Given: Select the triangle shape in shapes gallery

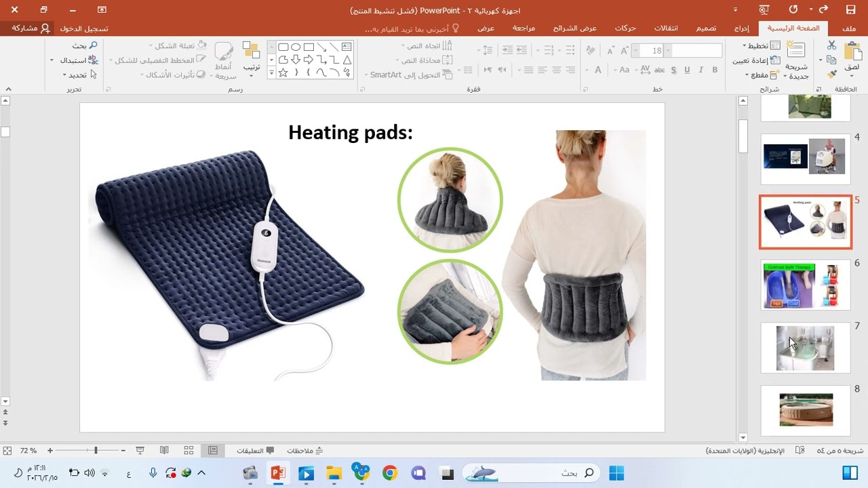Looking at the screenshot, I should point(347,60).
